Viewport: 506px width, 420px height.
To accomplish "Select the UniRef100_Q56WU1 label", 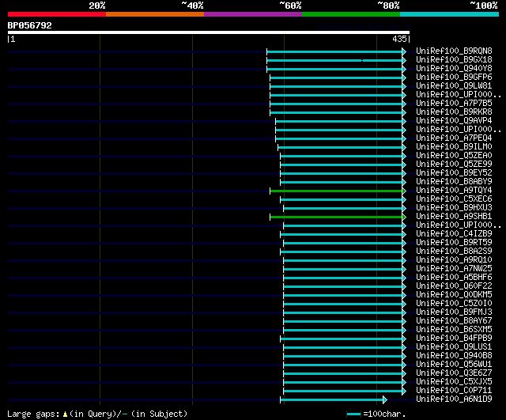I will point(454,365).
